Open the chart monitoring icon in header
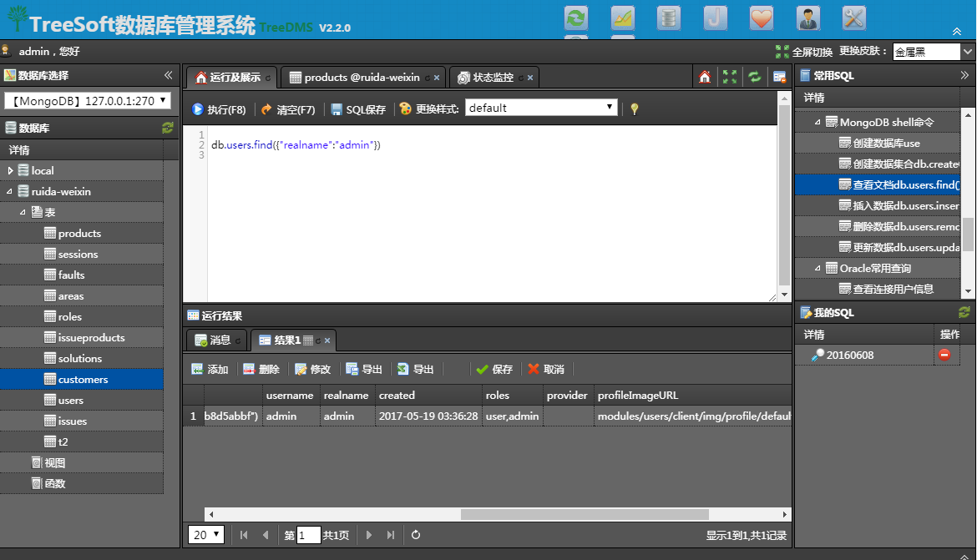Image resolution: width=977 pixels, height=560 pixels. 622,18
